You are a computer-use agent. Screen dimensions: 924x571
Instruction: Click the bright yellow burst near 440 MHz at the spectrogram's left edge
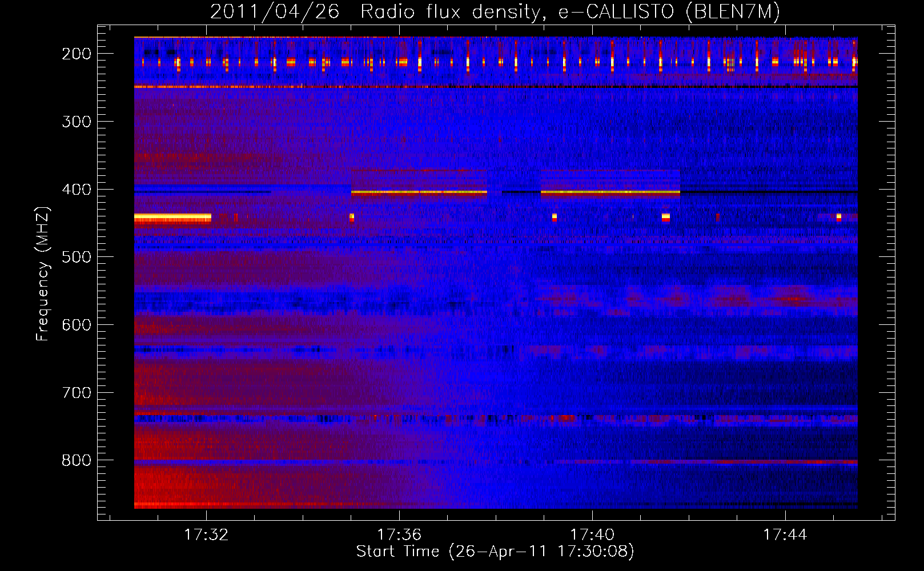(172, 218)
